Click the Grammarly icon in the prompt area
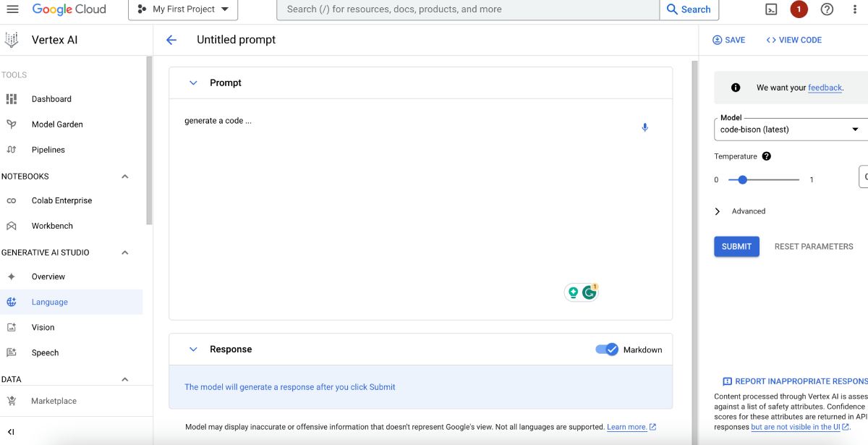 click(590, 292)
